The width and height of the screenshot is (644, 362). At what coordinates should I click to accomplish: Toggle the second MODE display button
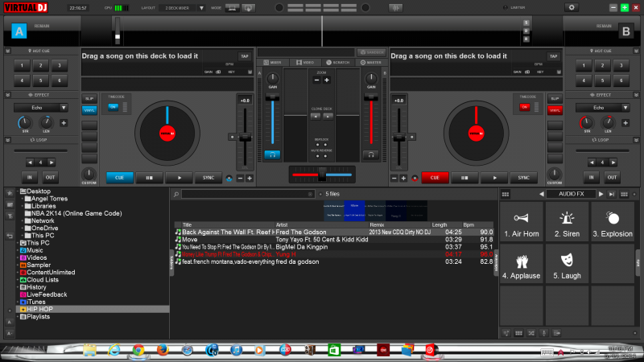point(249,8)
